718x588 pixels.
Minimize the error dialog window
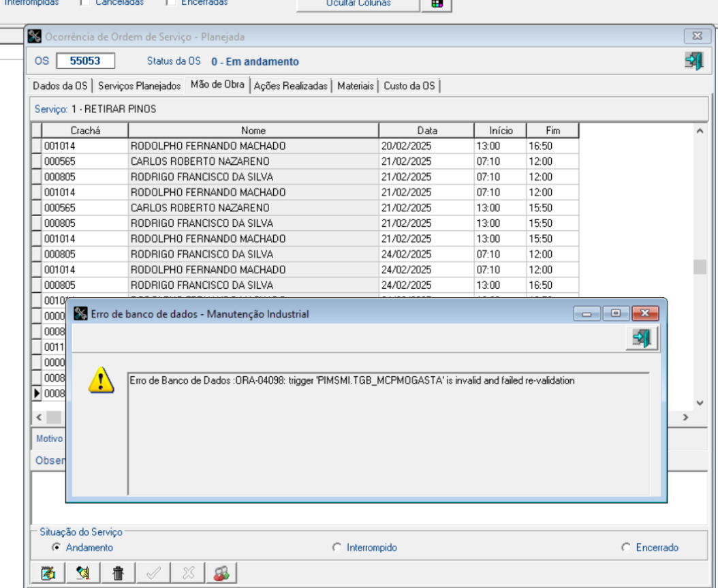coord(587,313)
